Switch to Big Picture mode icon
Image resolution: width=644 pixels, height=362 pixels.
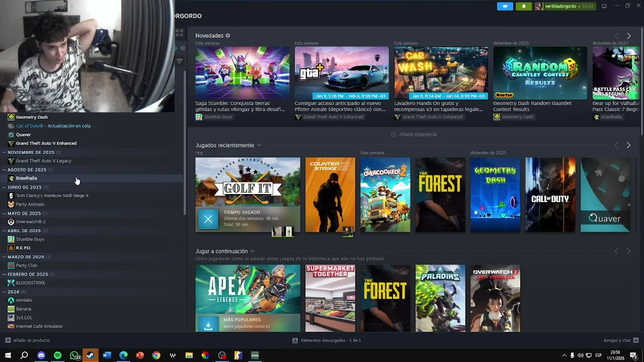(604, 6)
